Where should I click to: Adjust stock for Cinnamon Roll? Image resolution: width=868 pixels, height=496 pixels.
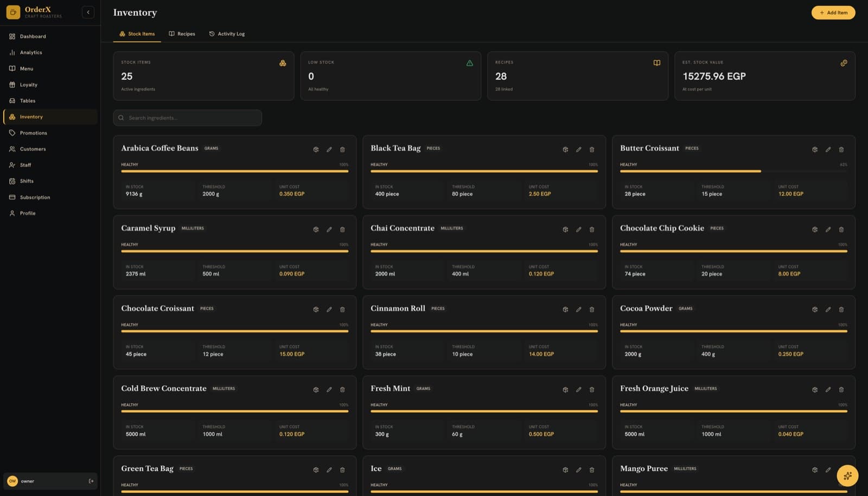[x=565, y=309]
